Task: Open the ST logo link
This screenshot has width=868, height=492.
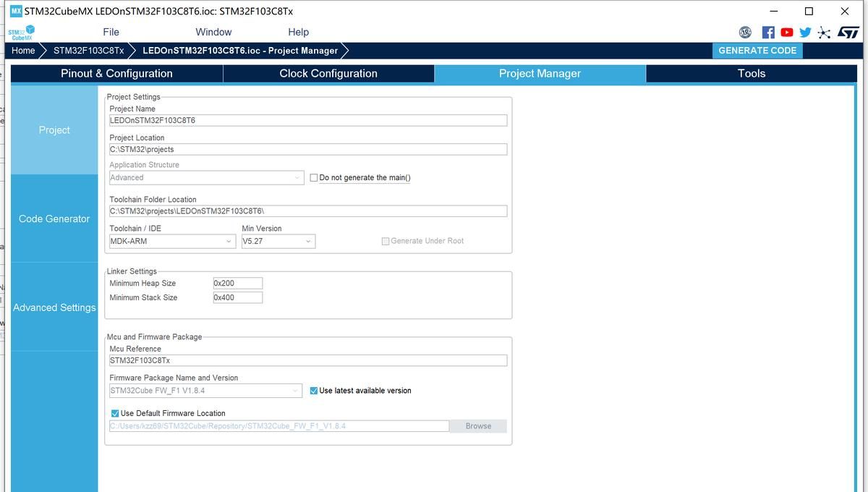Action: point(848,33)
